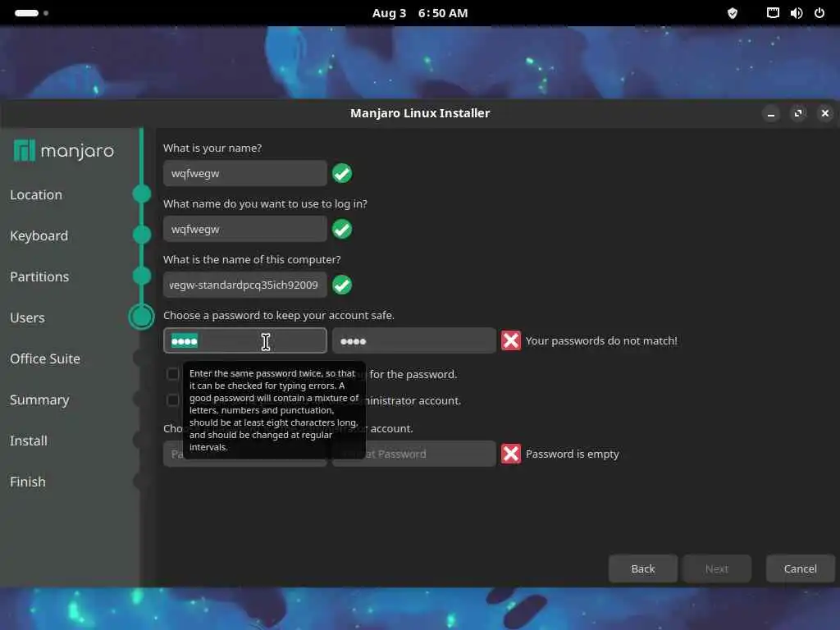This screenshot has height=630, width=840.
Task: Open the date and time clock menu
Action: pos(420,13)
